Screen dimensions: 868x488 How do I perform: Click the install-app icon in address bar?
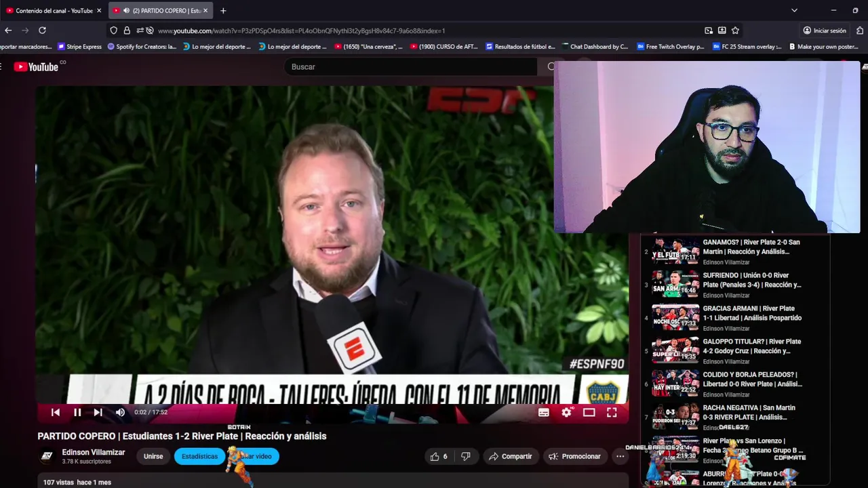(722, 30)
